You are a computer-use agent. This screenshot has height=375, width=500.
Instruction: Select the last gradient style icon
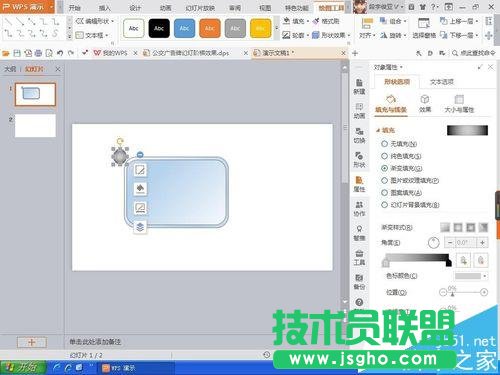[483, 227]
